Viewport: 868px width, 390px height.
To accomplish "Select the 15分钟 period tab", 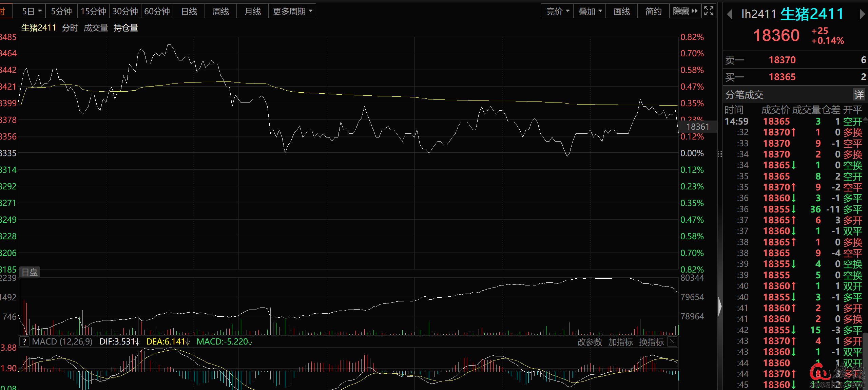I will point(93,12).
